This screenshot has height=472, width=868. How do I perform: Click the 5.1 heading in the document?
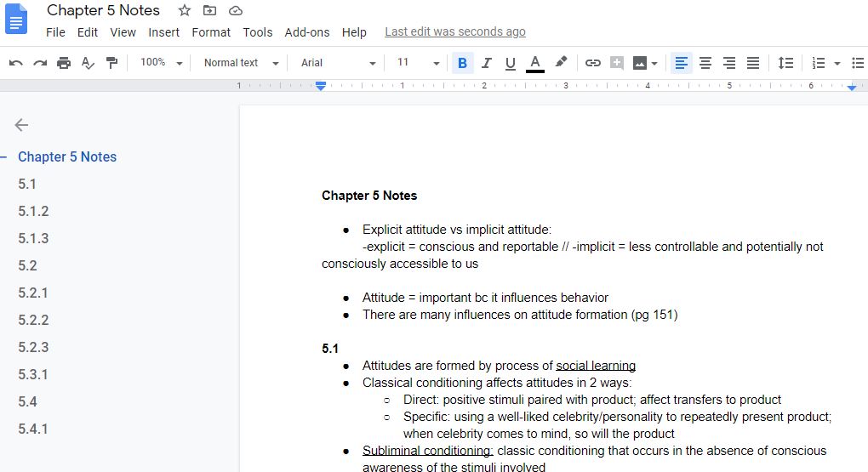[330, 349]
